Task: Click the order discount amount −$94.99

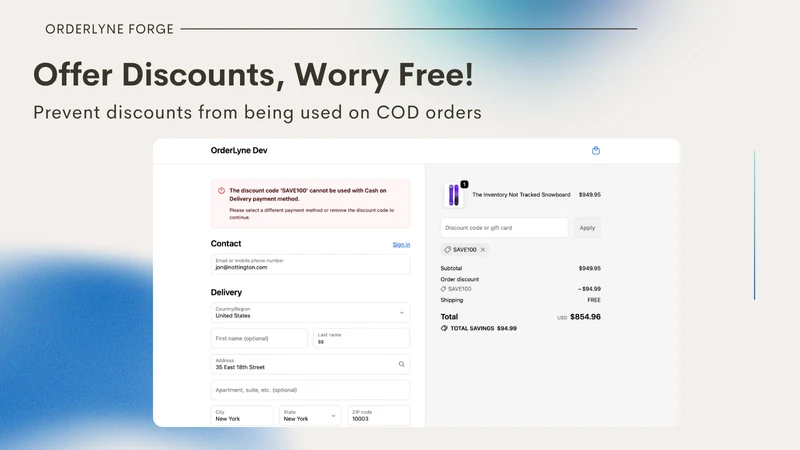Action: 589,289
